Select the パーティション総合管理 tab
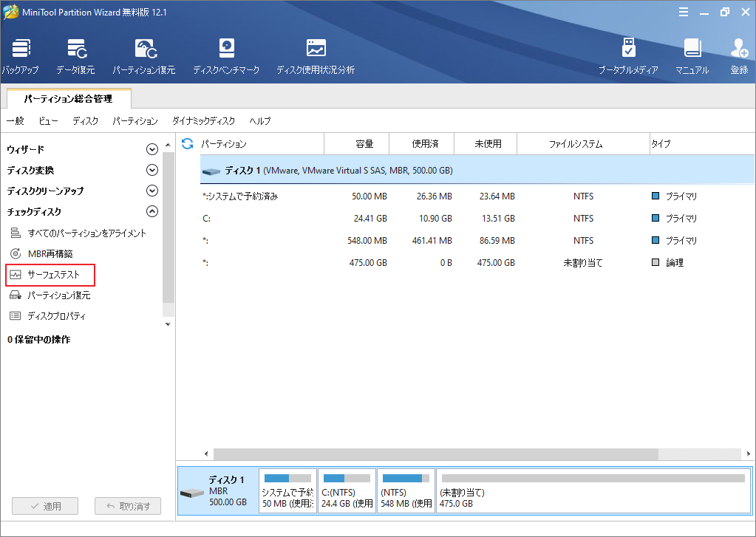Screen dimensions: 756x537 click(69, 98)
